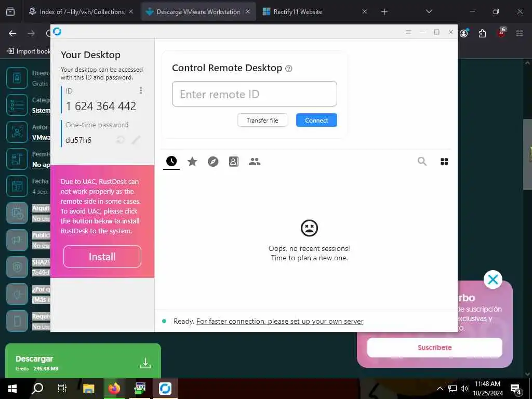Open the Windows Start menu
The width and height of the screenshot is (532, 399).
[x=12, y=389]
